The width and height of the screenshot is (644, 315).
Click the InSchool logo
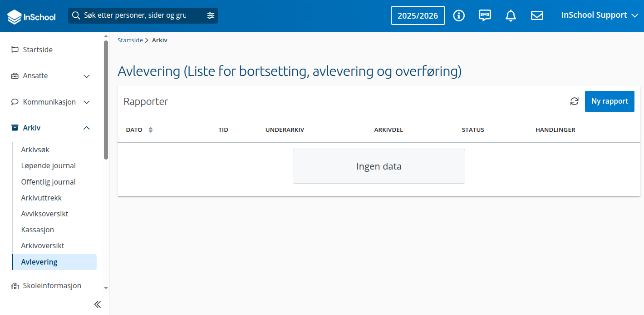coord(31,17)
